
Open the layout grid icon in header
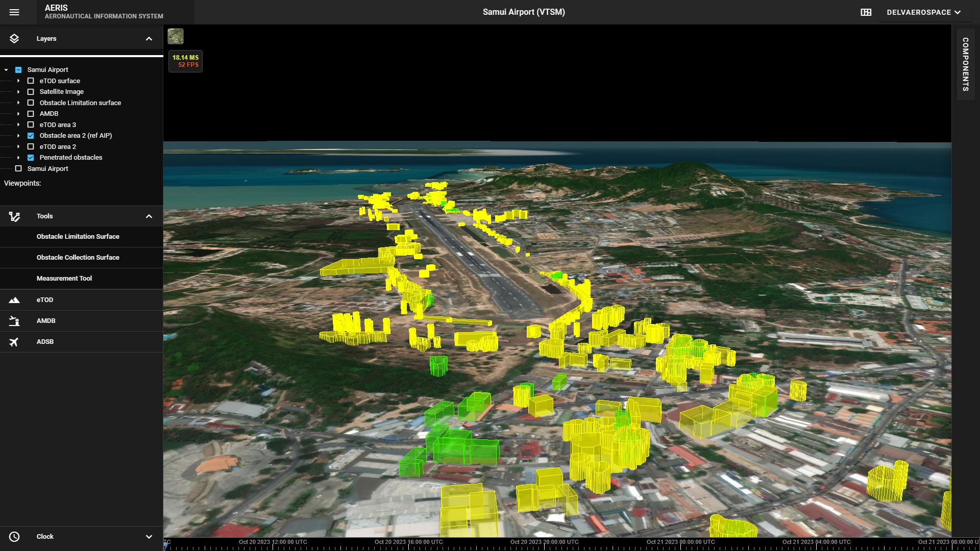click(866, 12)
